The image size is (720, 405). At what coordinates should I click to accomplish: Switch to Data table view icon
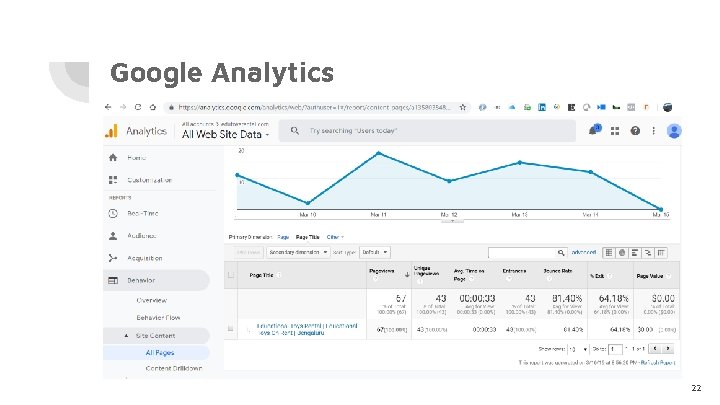tap(609, 253)
